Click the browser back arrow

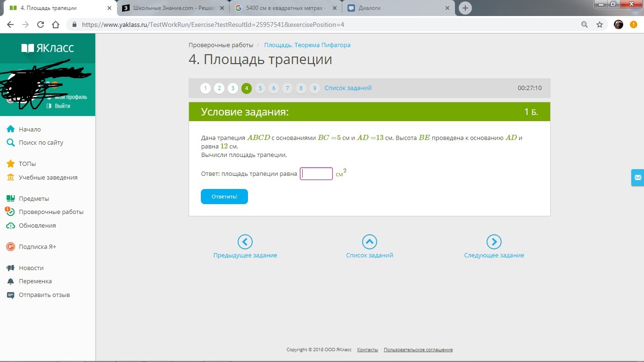click(10, 25)
